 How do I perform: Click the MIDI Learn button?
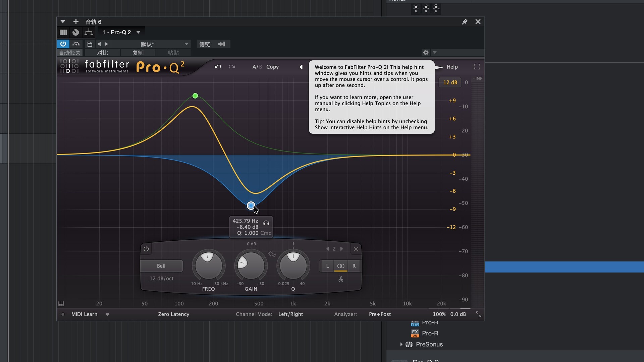tap(84, 314)
